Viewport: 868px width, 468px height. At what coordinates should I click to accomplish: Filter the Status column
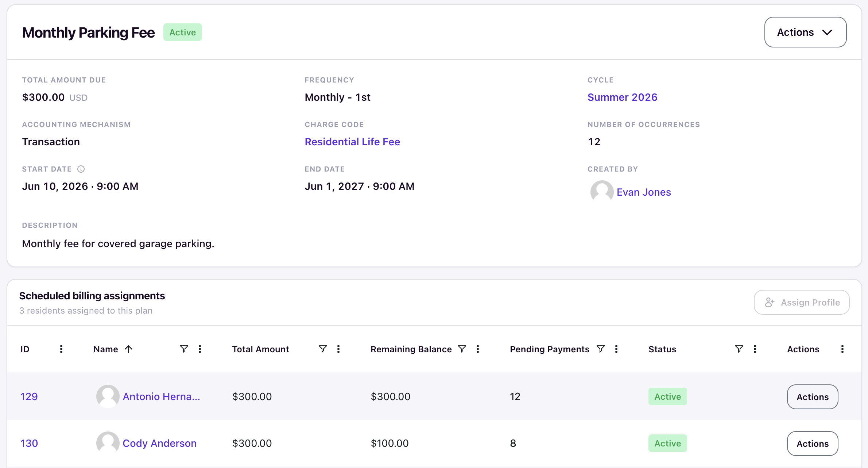point(739,349)
